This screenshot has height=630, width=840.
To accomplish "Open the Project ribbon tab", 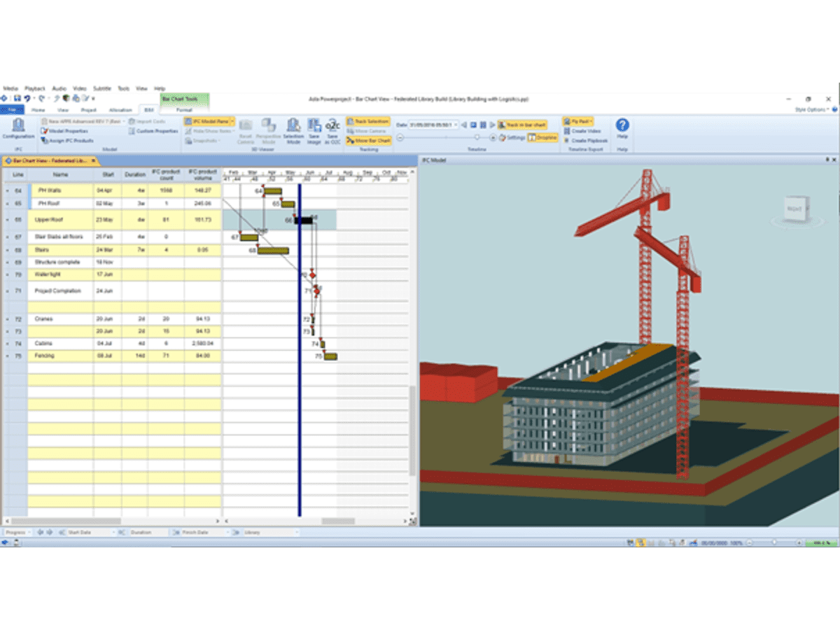I will pos(89,110).
